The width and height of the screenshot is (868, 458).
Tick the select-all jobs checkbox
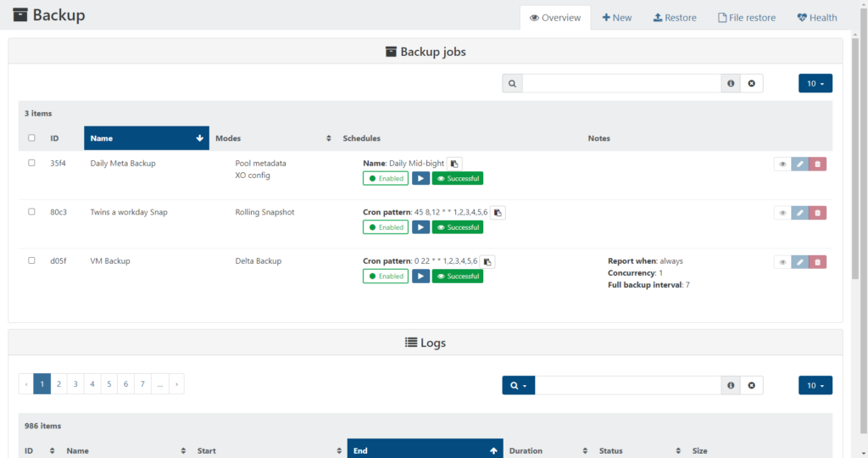click(x=32, y=138)
